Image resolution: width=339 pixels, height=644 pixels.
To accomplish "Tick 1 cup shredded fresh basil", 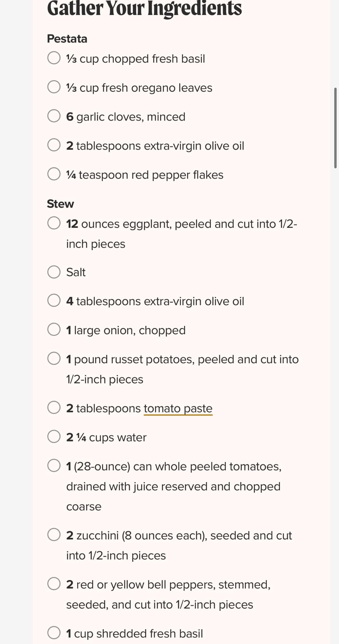I will pos(54,633).
